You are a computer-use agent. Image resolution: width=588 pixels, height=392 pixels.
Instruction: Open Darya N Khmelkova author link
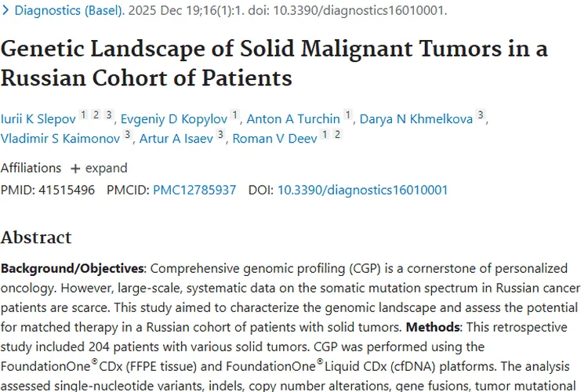pyautogui.click(x=416, y=119)
